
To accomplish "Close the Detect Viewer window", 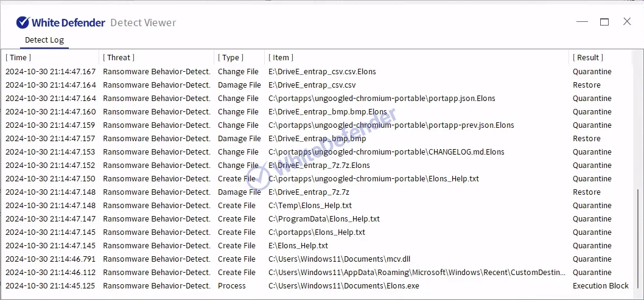I will tap(627, 22).
